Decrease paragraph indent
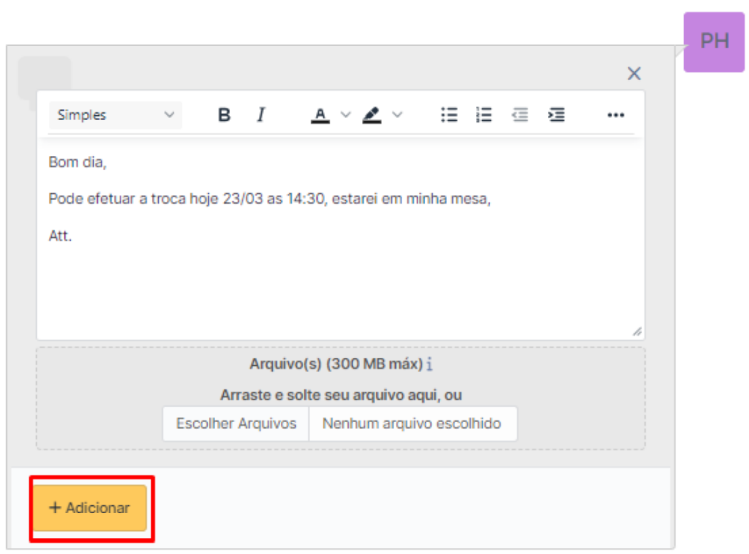The image size is (749, 554). (x=520, y=115)
